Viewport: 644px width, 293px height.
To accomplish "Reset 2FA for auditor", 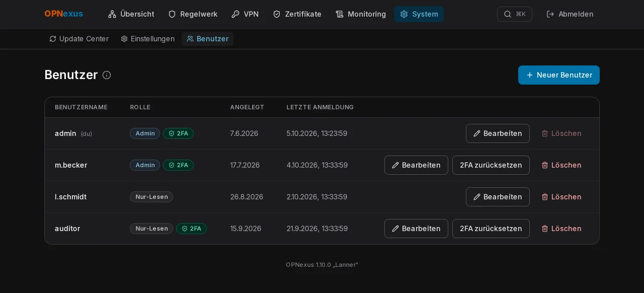I will (x=491, y=229).
